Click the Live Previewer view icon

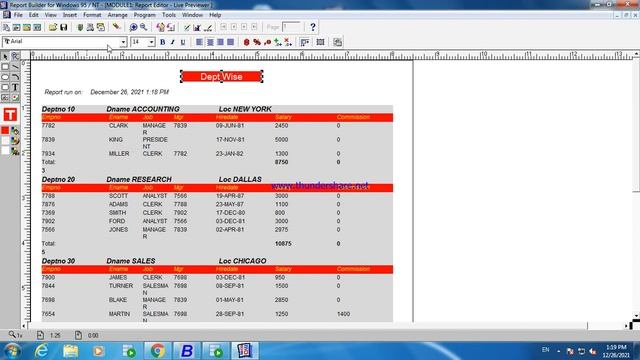click(6, 27)
